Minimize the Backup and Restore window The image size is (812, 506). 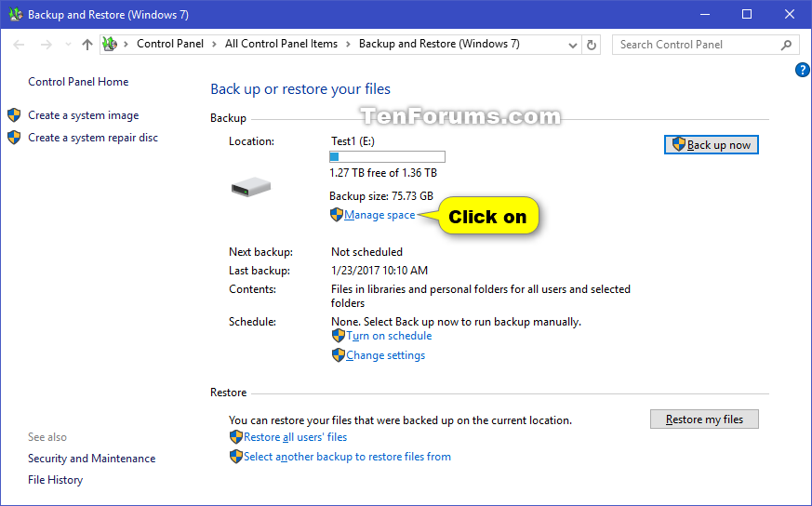tap(705, 15)
